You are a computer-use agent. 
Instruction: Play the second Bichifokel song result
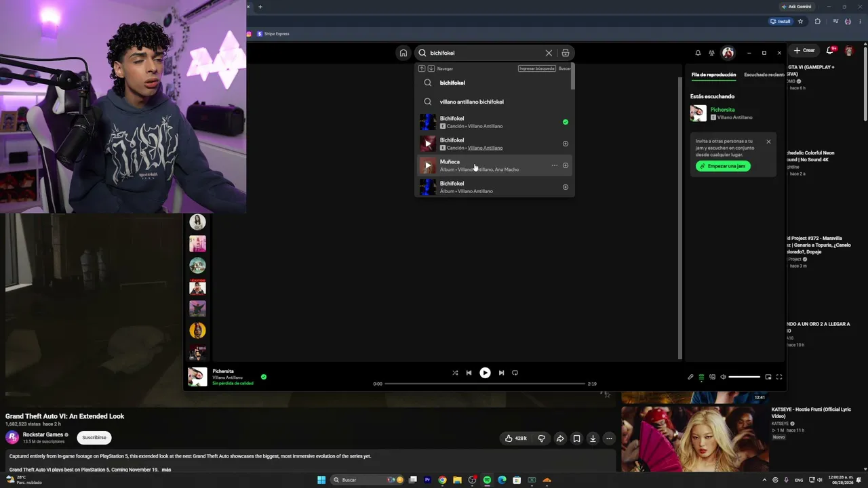point(427,144)
